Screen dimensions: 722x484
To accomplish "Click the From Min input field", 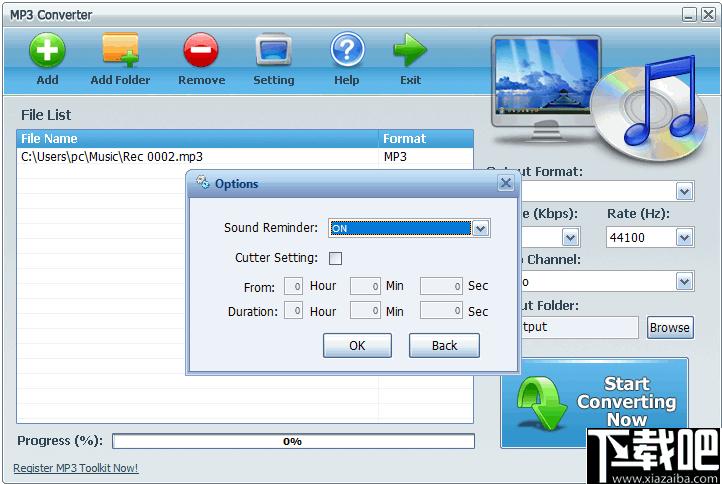I will [365, 286].
